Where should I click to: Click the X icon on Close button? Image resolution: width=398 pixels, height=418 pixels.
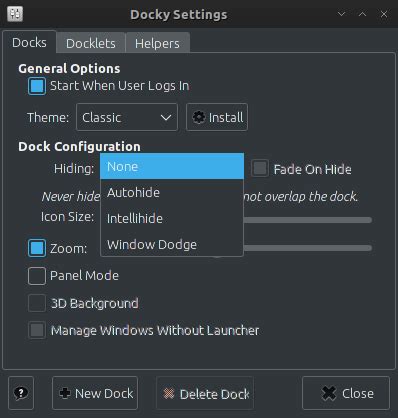point(329,393)
